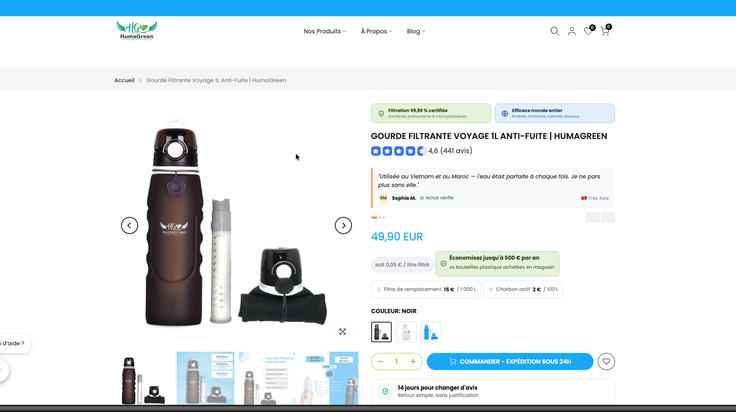Open the shopping cart icon

(x=605, y=31)
